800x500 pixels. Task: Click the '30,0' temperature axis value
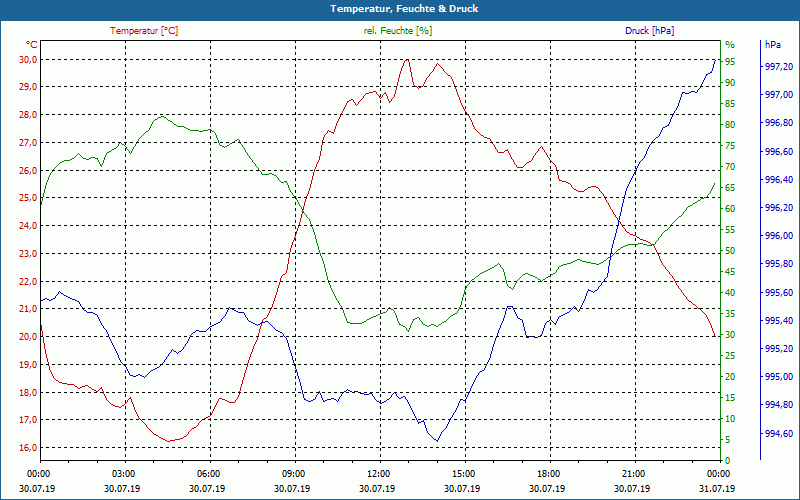pyautogui.click(x=28, y=59)
